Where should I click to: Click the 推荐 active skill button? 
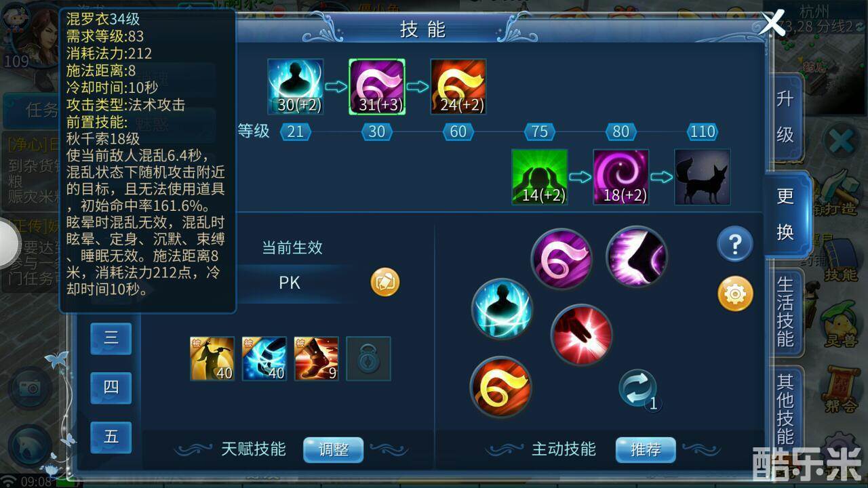(646, 449)
